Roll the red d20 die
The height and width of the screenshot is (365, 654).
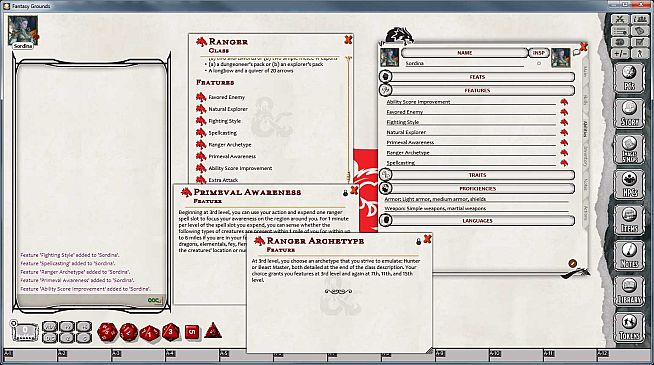click(x=107, y=332)
